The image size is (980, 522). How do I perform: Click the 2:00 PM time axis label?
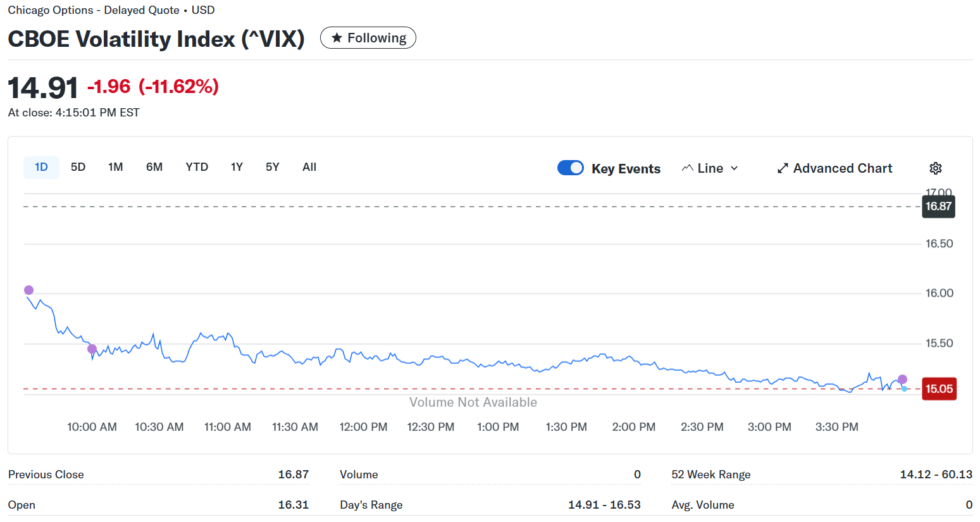pos(634,427)
